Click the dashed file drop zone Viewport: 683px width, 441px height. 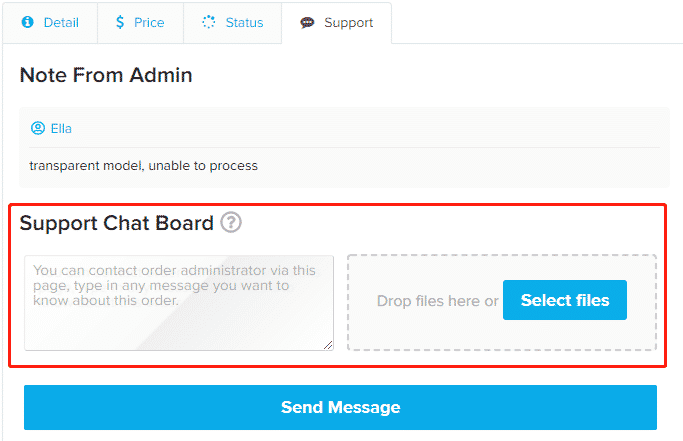(502, 302)
